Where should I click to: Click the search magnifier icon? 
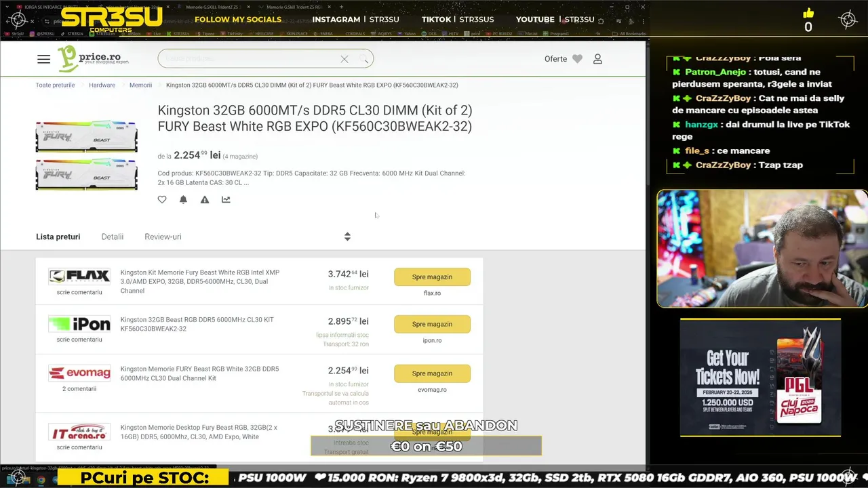pyautogui.click(x=364, y=59)
